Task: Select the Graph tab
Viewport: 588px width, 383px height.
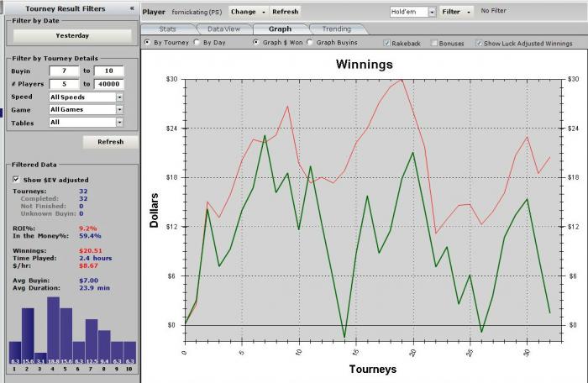Action: (280, 29)
